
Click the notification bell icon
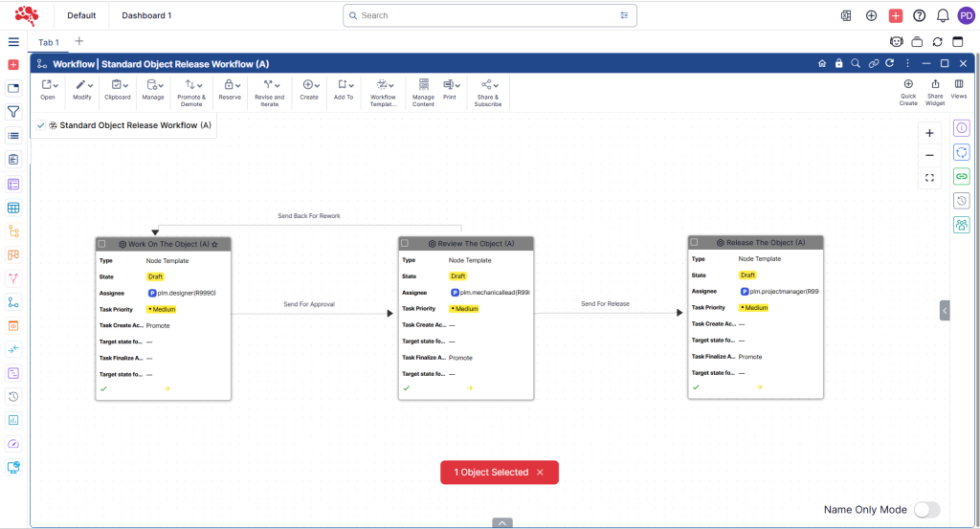[943, 15]
